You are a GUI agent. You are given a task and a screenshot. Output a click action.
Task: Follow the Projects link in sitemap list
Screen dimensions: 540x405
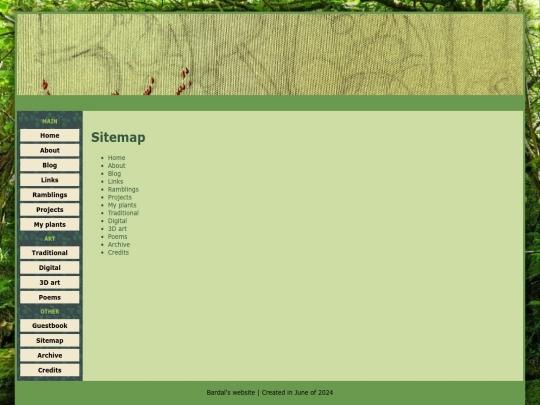[120, 197]
